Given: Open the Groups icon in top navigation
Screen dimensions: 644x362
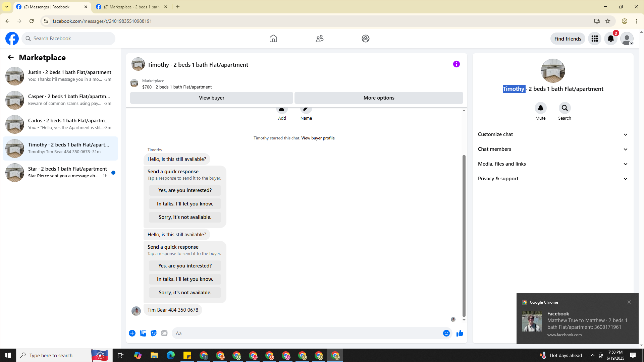Looking at the screenshot, I should [x=366, y=39].
